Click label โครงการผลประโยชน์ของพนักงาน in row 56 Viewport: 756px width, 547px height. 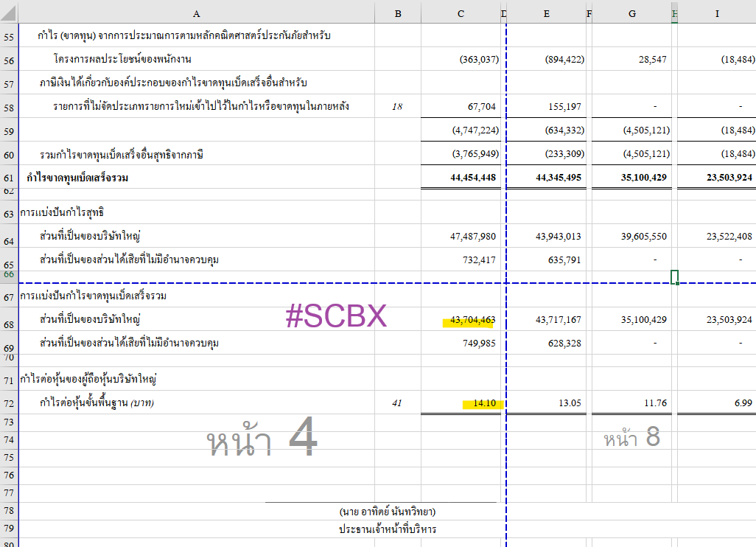pos(122,59)
